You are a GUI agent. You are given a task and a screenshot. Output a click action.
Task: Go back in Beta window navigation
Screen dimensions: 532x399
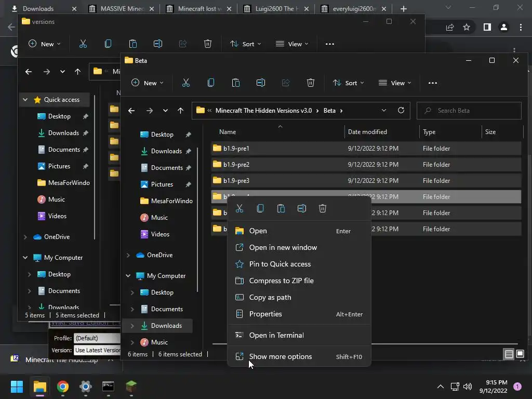(131, 111)
